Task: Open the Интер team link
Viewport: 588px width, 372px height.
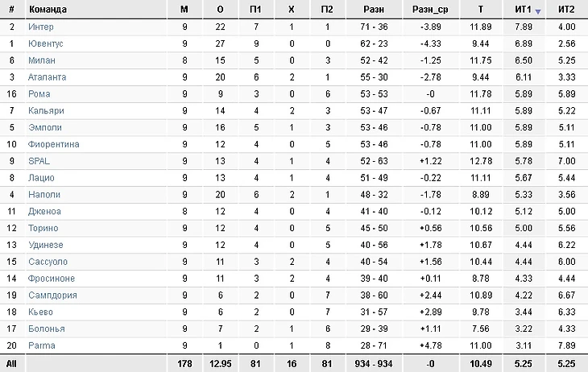Action: point(40,27)
